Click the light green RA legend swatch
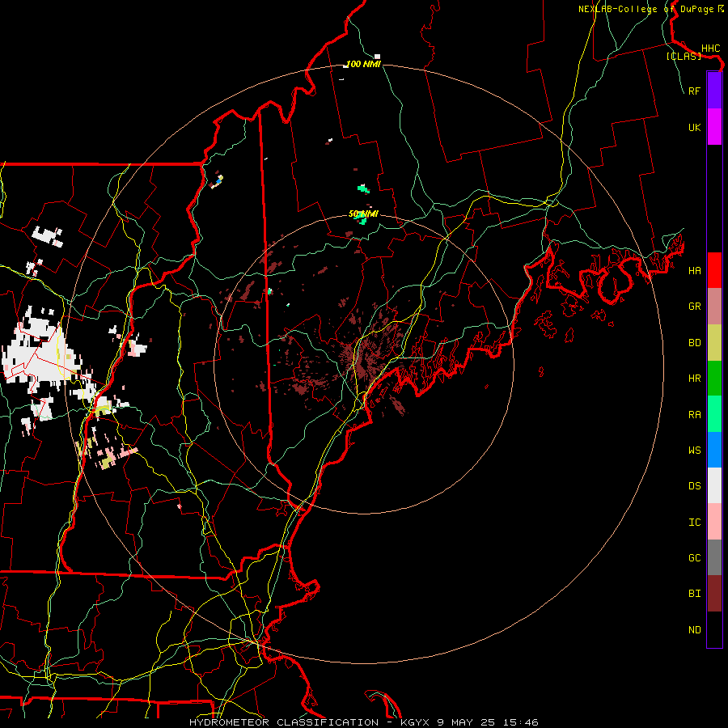Viewport: 728px width, 728px height. [x=714, y=414]
